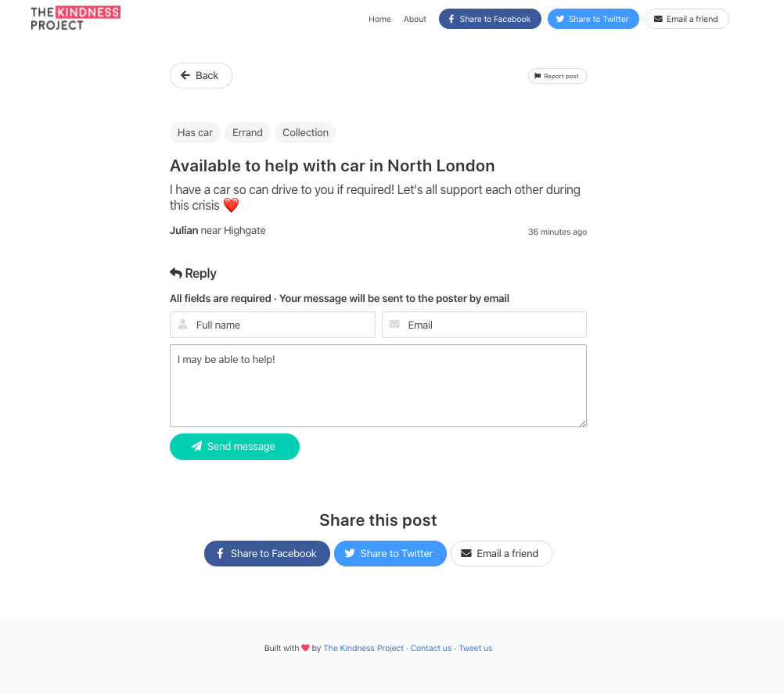Select the Collection tag
Viewport: 784px width, 694px height.
pyautogui.click(x=305, y=132)
